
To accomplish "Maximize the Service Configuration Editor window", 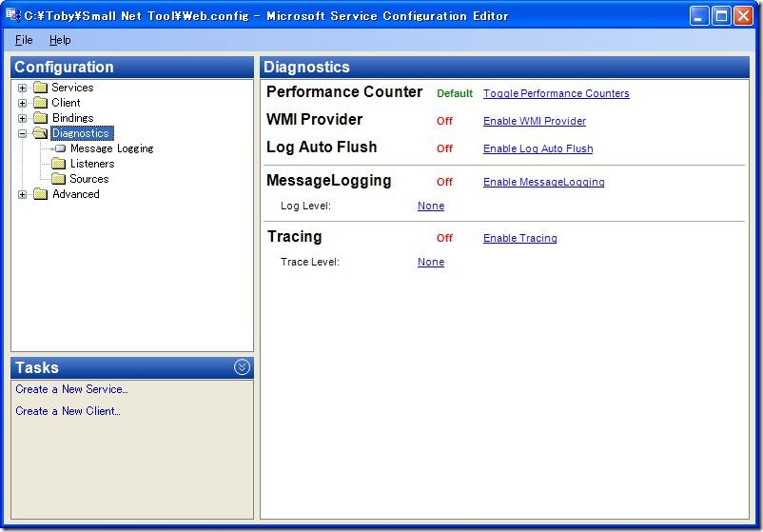I will click(x=722, y=16).
